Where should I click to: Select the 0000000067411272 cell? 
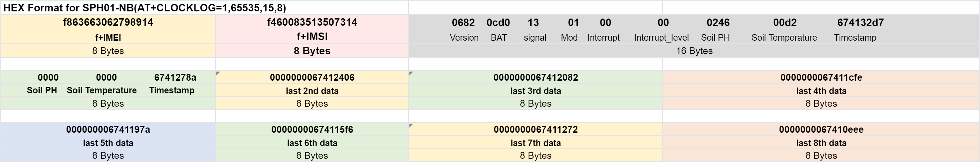(535, 129)
